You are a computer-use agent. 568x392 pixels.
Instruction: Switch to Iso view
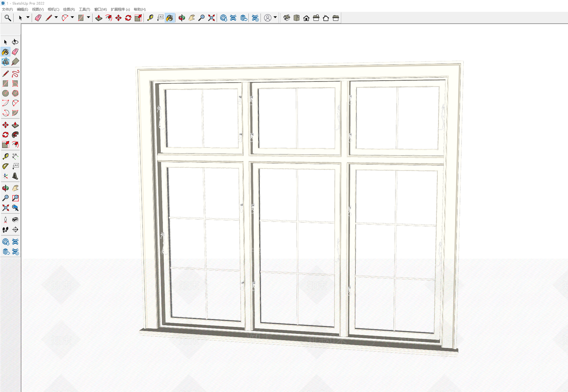point(287,18)
